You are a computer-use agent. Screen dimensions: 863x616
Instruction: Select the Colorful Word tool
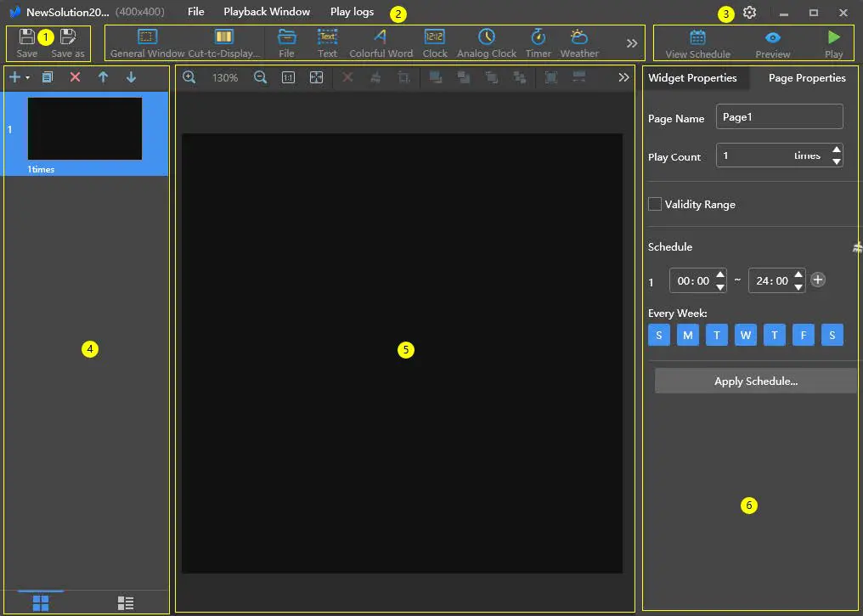pyautogui.click(x=381, y=42)
